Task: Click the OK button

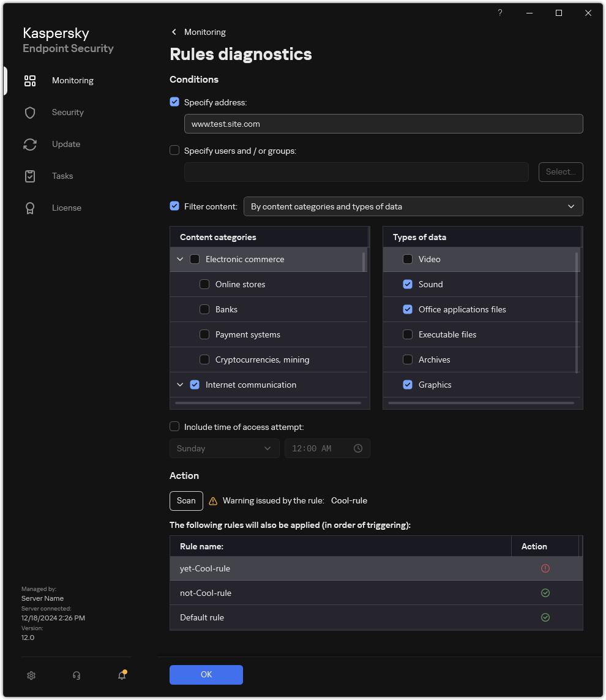Action: 206,674
